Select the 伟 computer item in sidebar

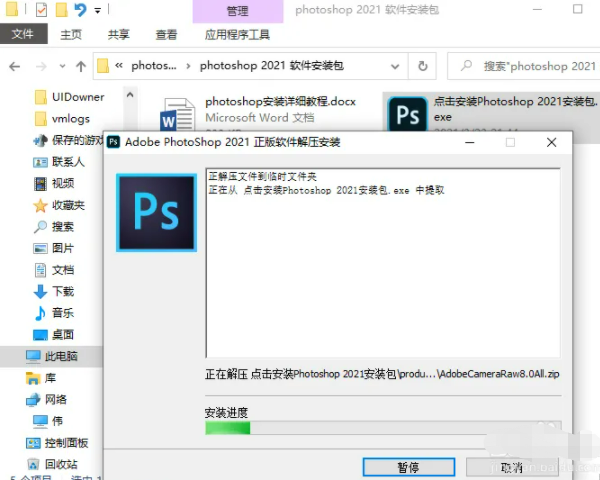point(47,421)
